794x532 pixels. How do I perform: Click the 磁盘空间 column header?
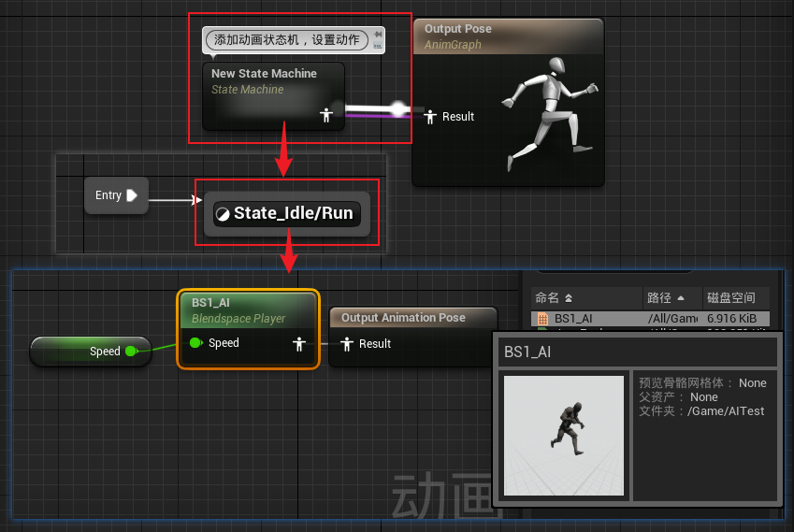pos(736,298)
